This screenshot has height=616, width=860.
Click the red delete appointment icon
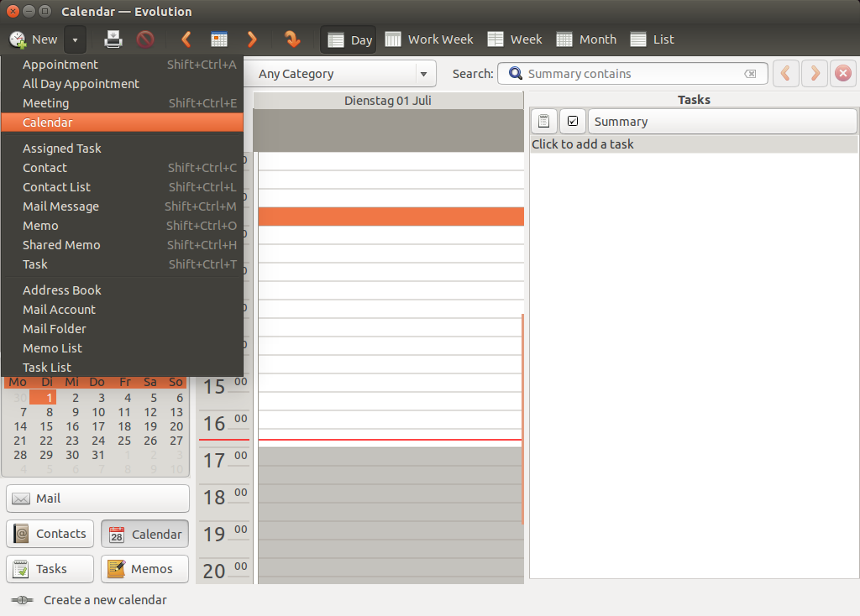[x=145, y=39]
